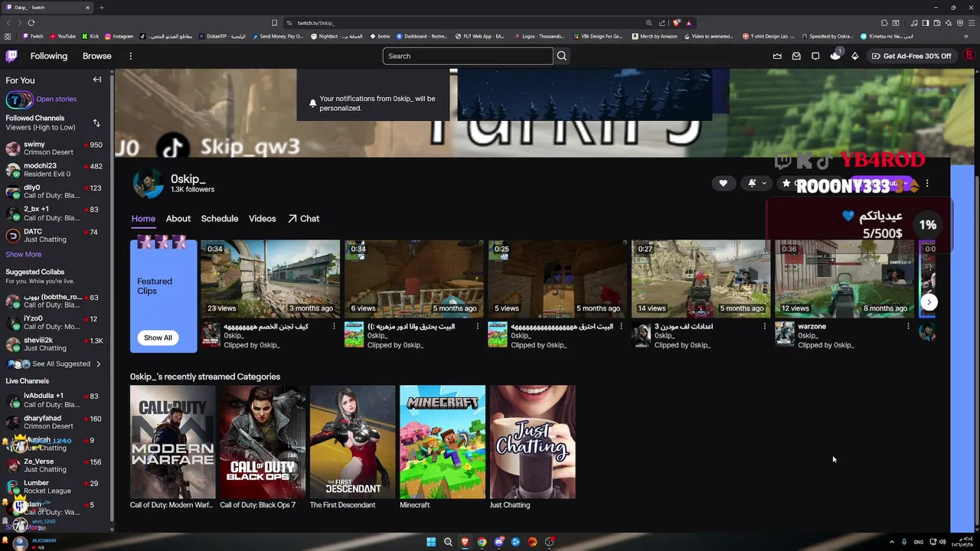Reload the page with browser refresh icon
The image size is (980, 551).
(x=31, y=23)
